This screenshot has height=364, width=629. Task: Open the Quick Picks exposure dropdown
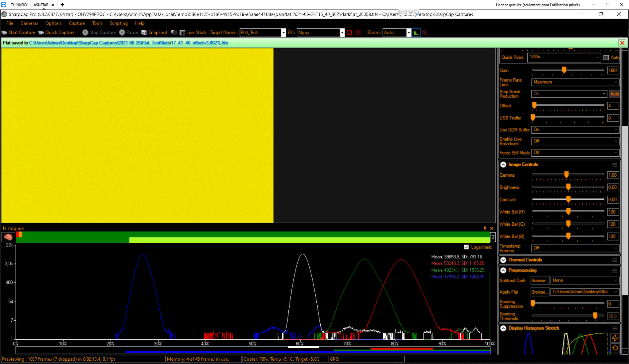(564, 57)
